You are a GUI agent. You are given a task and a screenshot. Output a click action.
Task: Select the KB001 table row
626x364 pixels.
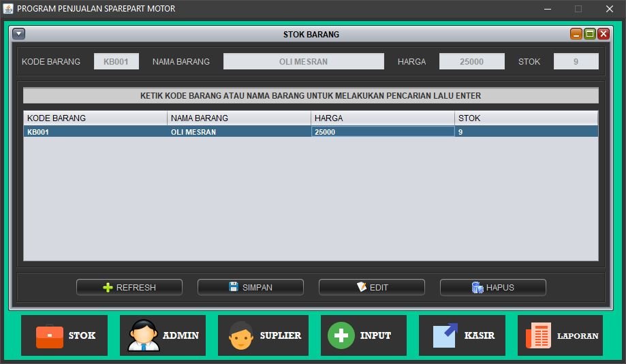coord(95,132)
